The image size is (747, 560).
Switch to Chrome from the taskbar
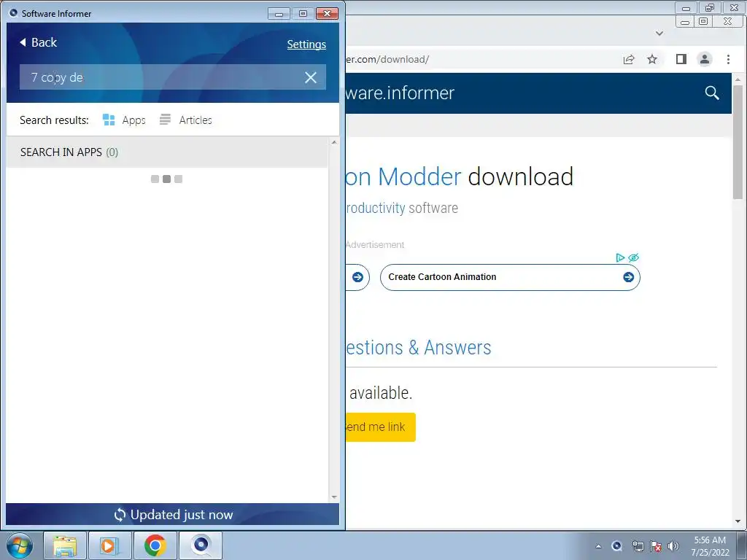coord(155,545)
